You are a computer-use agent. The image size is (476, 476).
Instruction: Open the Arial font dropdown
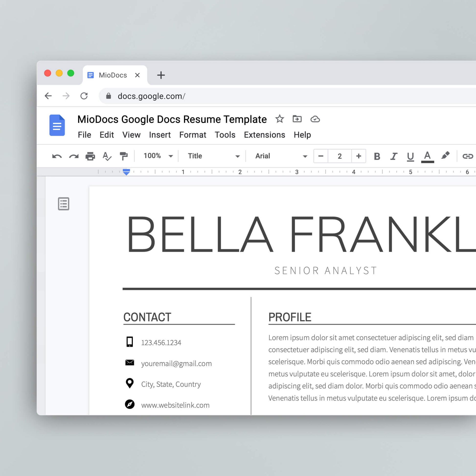(281, 156)
